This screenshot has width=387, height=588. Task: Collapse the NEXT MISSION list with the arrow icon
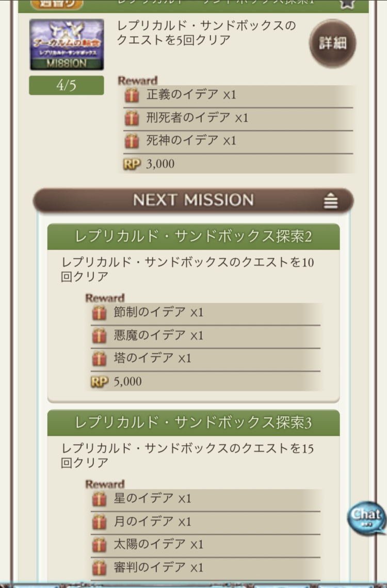[x=331, y=201]
